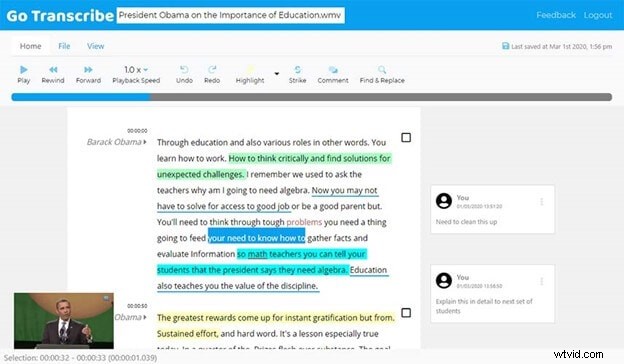Click the Go Transcribe logo

point(60,16)
